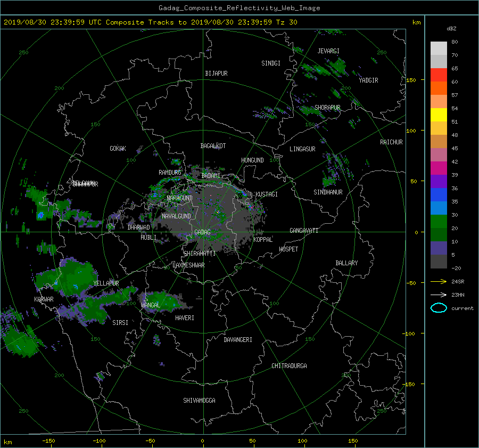Click the KOPPAL city label
The image size is (479, 448).
tap(263, 240)
